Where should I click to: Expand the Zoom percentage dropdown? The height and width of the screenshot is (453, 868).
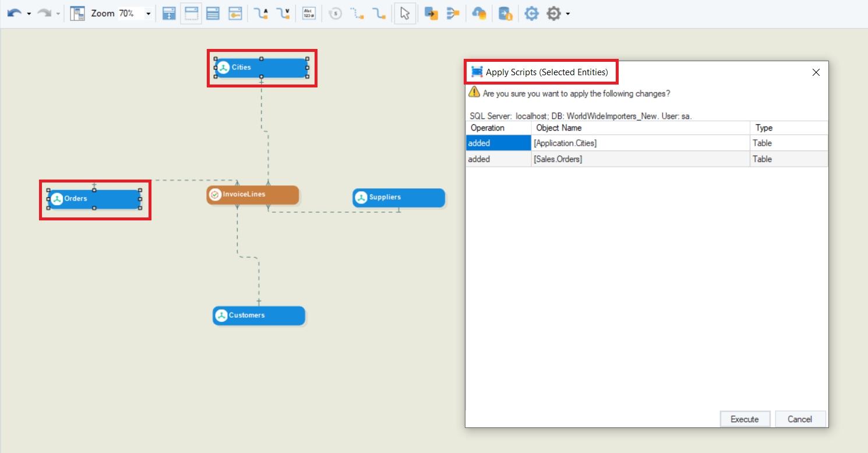[x=148, y=13]
